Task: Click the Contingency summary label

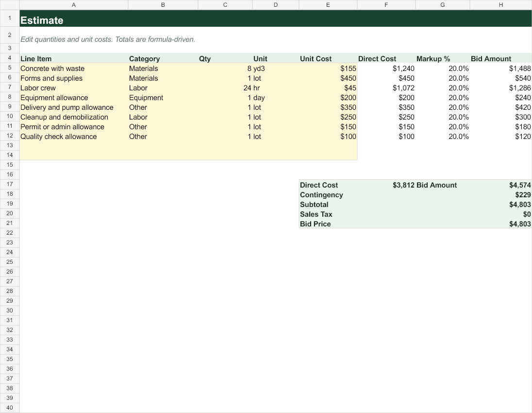Action: point(328,195)
